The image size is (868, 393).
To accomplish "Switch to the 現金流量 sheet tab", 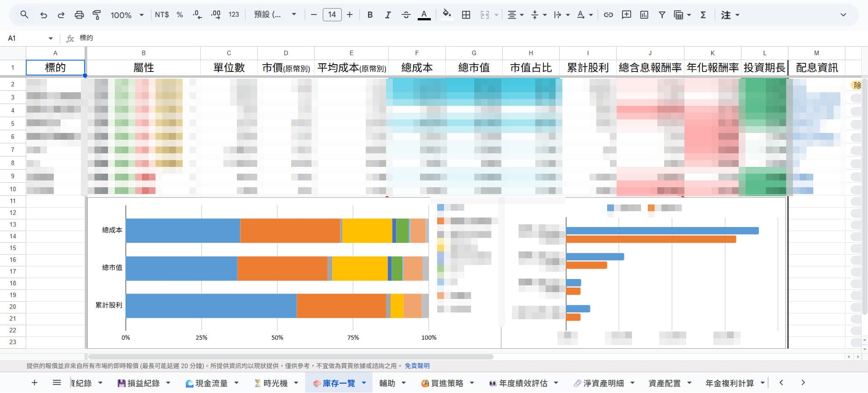I will point(211,383).
